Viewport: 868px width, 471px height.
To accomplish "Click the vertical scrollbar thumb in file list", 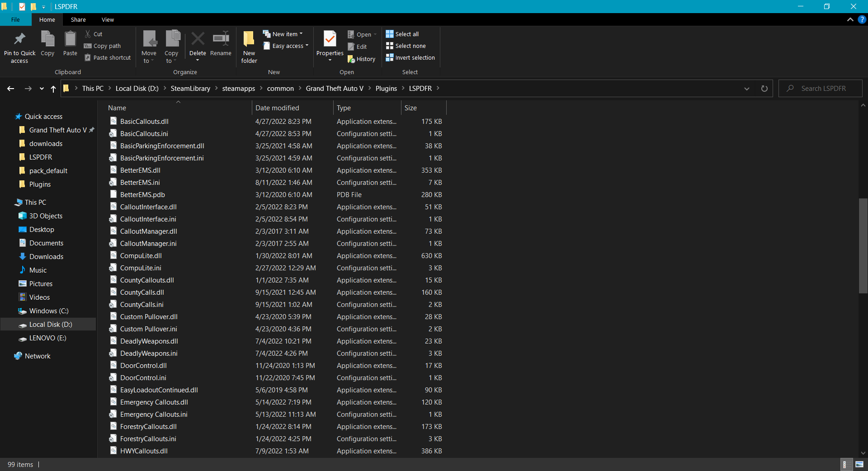I will pos(863,246).
